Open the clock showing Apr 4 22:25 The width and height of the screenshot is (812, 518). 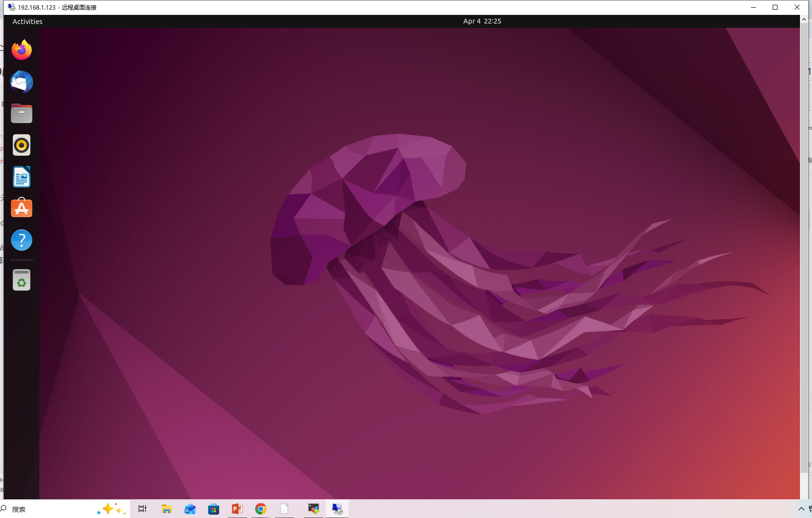pos(482,21)
